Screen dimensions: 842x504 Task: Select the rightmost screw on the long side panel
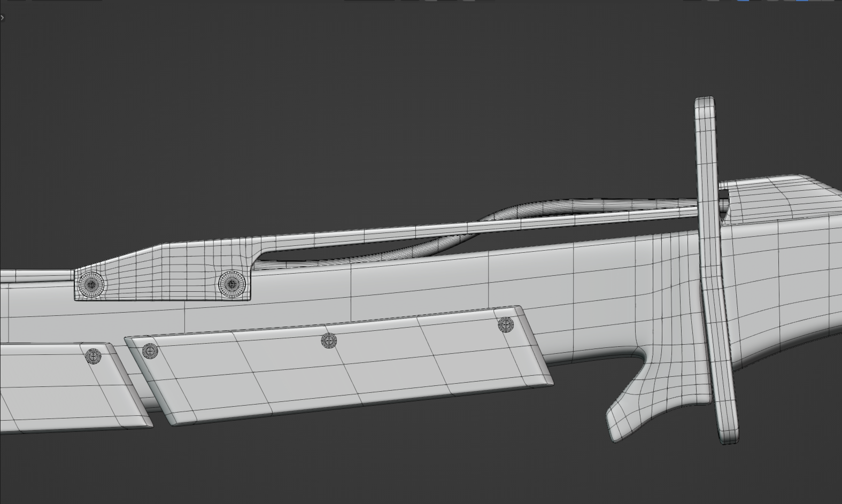point(505,324)
